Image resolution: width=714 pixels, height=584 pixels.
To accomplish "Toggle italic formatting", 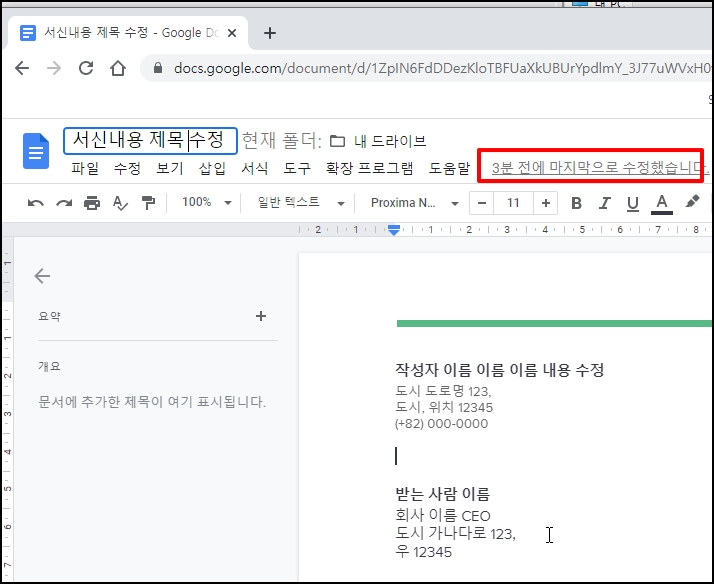I will pos(604,203).
